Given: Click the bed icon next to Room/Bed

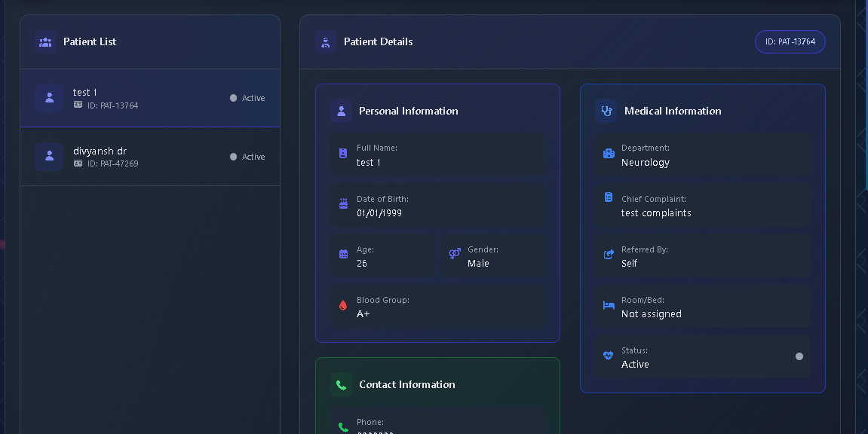Looking at the screenshot, I should click(608, 305).
